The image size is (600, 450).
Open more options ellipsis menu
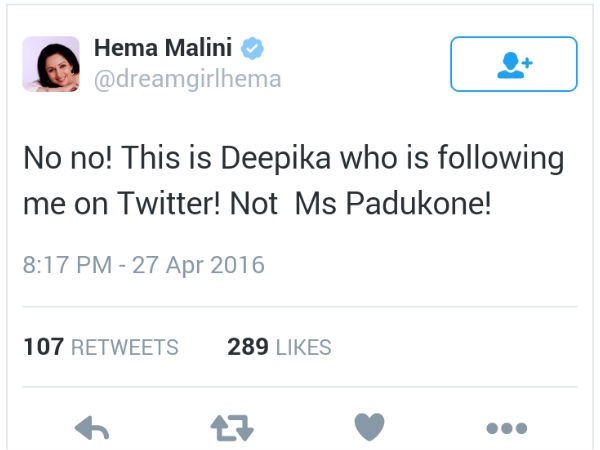coord(506,428)
